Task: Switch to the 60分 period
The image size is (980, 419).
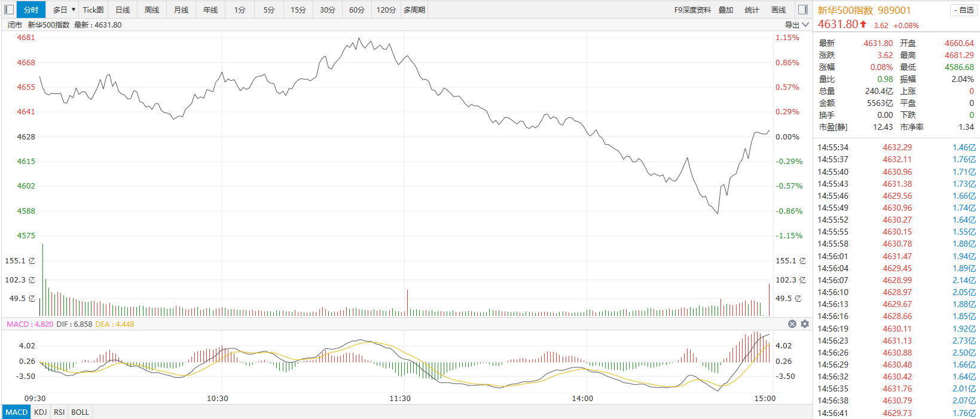Action: click(x=357, y=10)
